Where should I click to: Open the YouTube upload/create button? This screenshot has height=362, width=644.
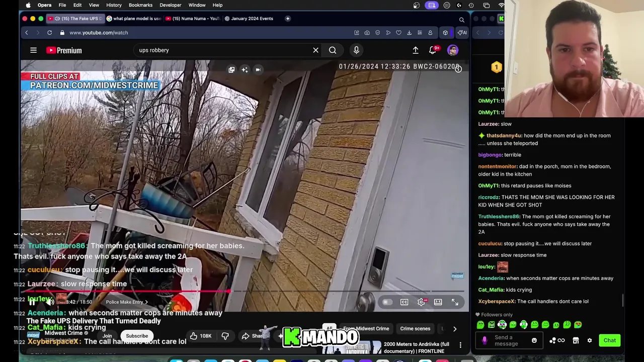point(416,50)
